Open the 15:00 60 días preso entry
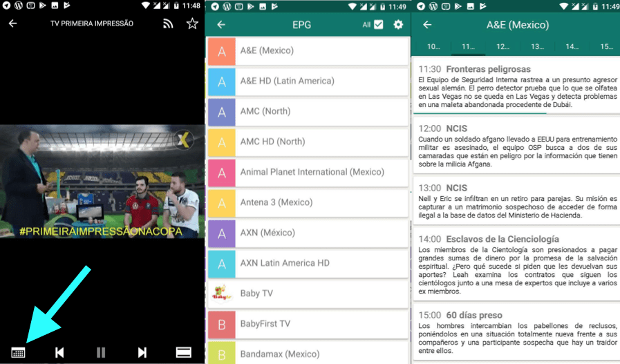620x364 pixels. pos(517,332)
